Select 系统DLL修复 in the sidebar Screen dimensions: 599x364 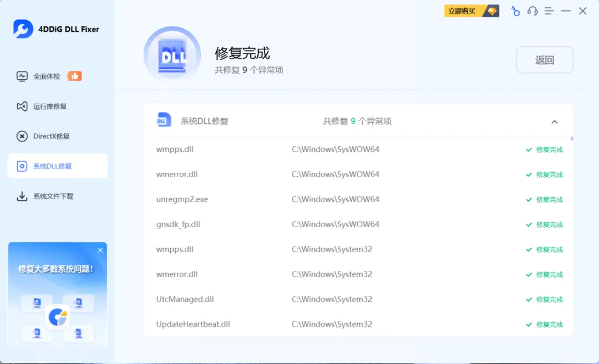(47, 166)
